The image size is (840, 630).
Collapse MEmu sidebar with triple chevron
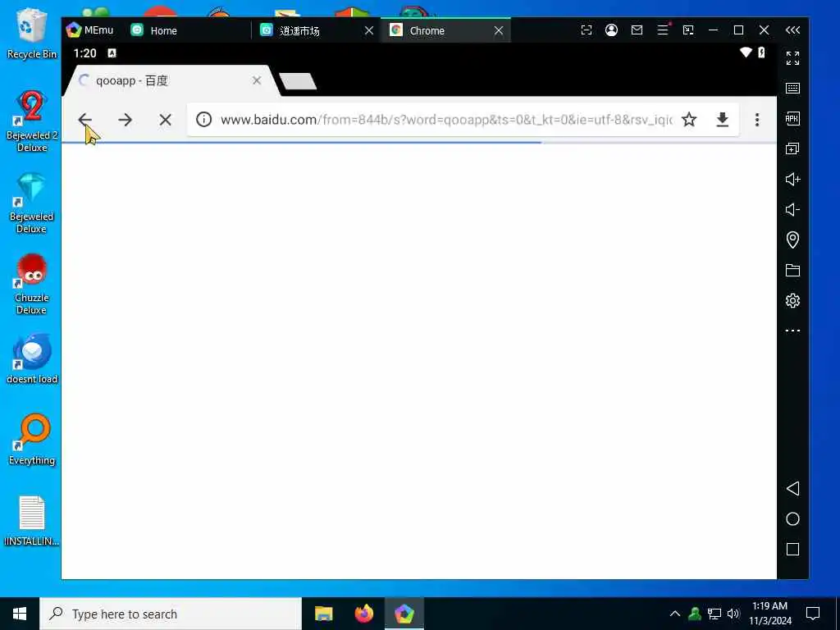point(793,30)
